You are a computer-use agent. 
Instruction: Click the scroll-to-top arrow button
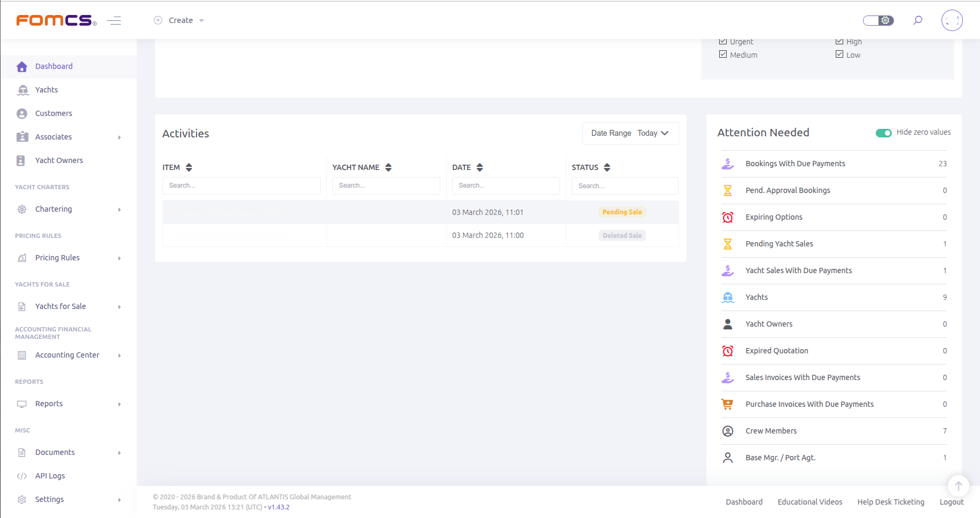click(958, 486)
